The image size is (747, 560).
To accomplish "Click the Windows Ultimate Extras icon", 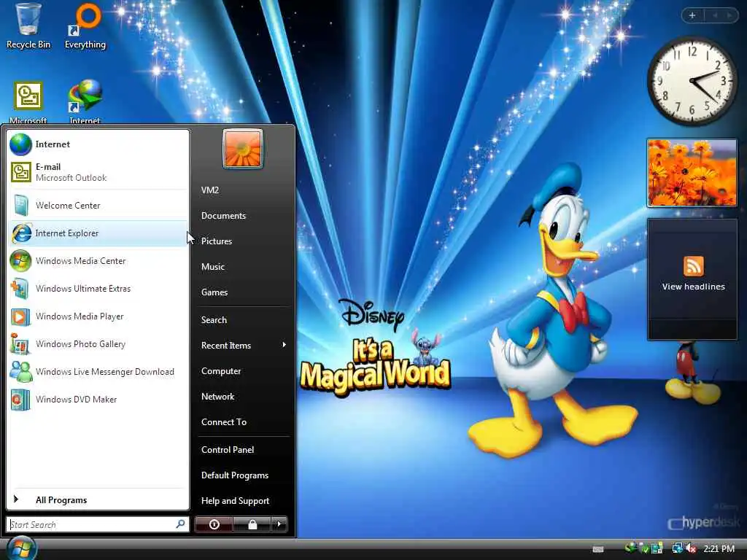I will click(x=20, y=289).
